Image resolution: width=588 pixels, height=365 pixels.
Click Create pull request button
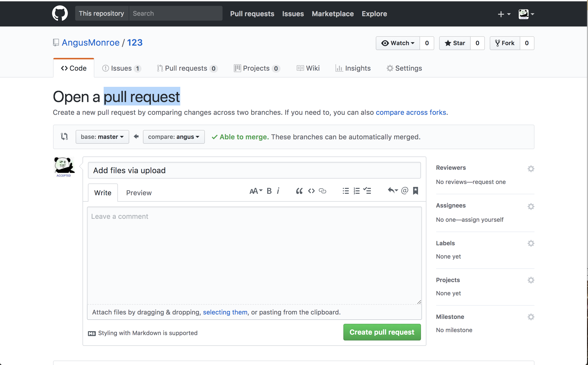[382, 332]
